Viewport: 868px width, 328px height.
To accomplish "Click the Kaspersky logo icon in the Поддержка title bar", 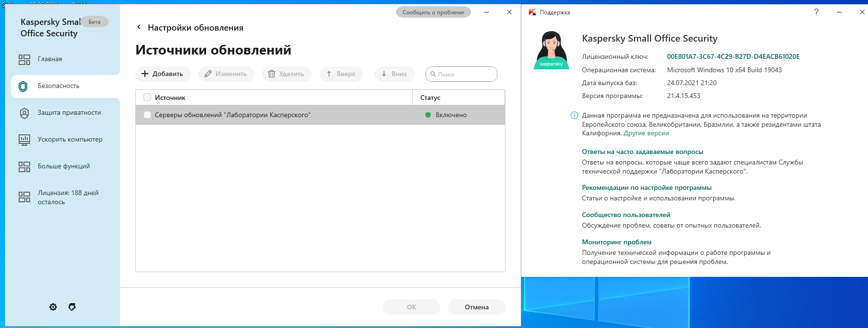I will click(532, 12).
